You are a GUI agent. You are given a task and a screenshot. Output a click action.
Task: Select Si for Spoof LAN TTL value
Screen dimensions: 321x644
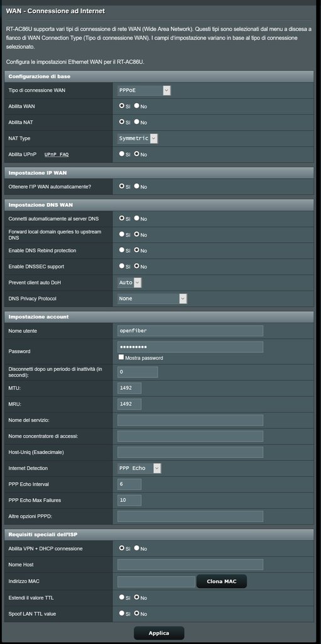click(x=121, y=613)
